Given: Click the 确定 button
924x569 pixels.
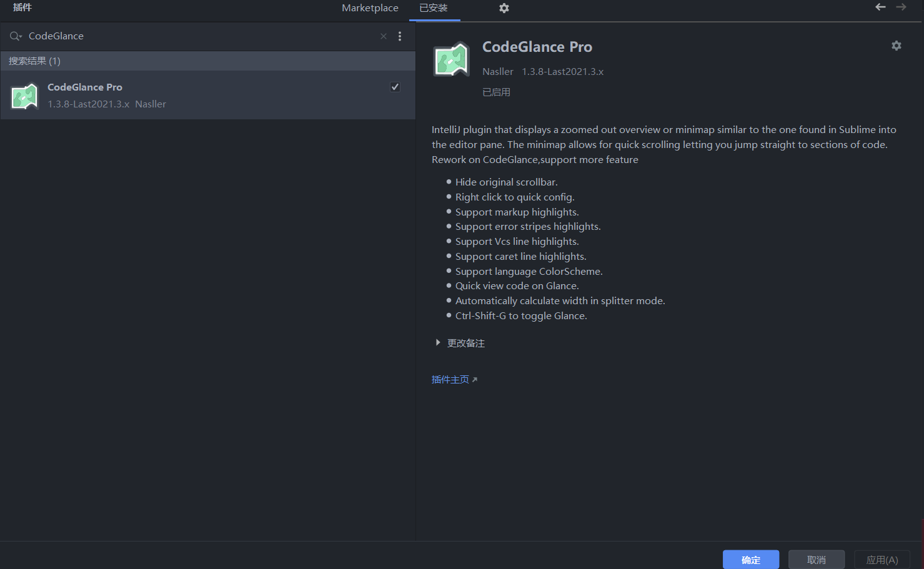Looking at the screenshot, I should tap(751, 560).
